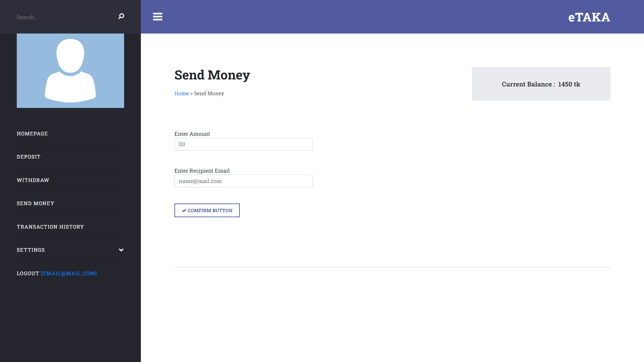This screenshot has height=362, width=644.
Task: Toggle the hamburger menu icon
Action: pos(158,17)
